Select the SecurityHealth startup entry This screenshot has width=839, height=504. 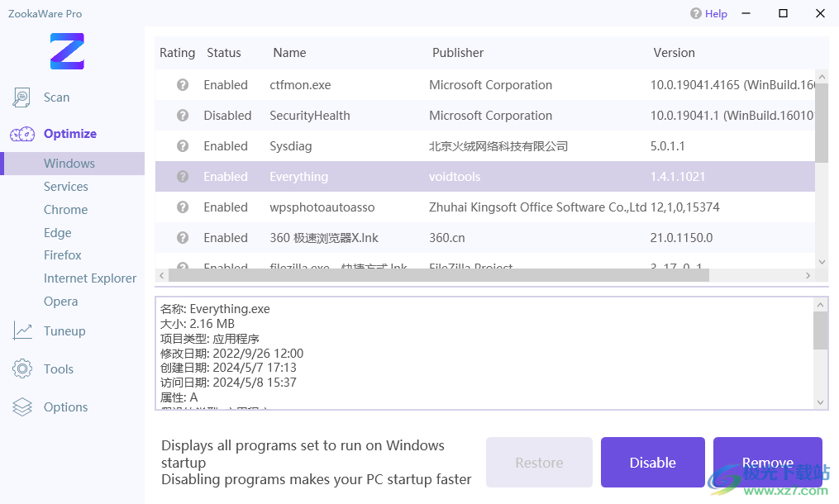point(310,116)
